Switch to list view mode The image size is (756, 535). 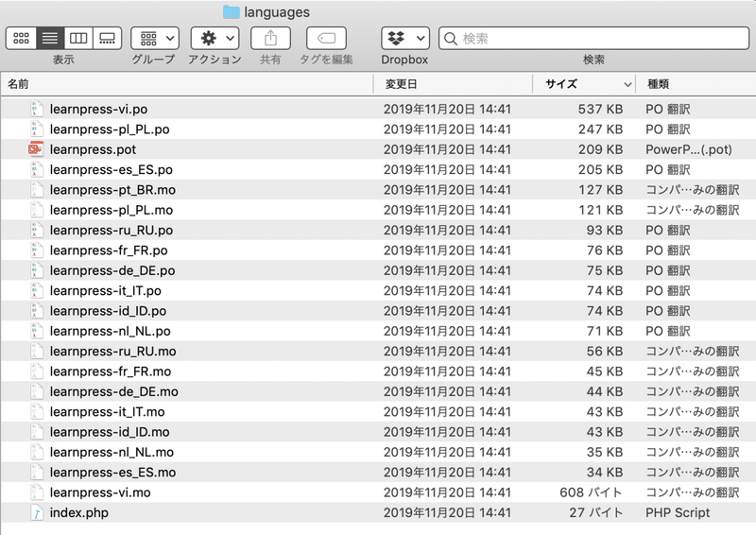click(x=50, y=38)
